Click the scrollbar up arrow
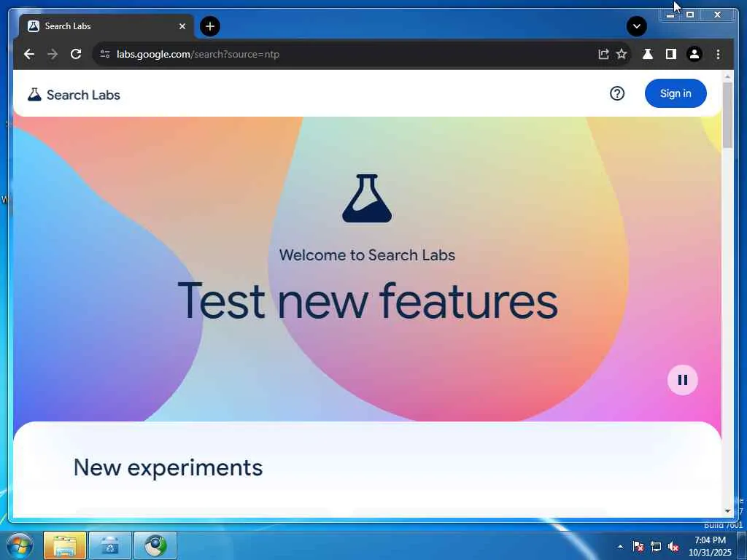Screen dimensions: 747x560 pyautogui.click(x=727, y=76)
